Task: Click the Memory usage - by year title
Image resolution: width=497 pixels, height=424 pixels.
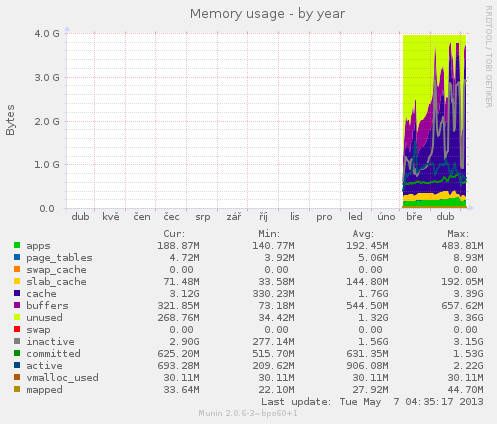Action: coord(267,14)
